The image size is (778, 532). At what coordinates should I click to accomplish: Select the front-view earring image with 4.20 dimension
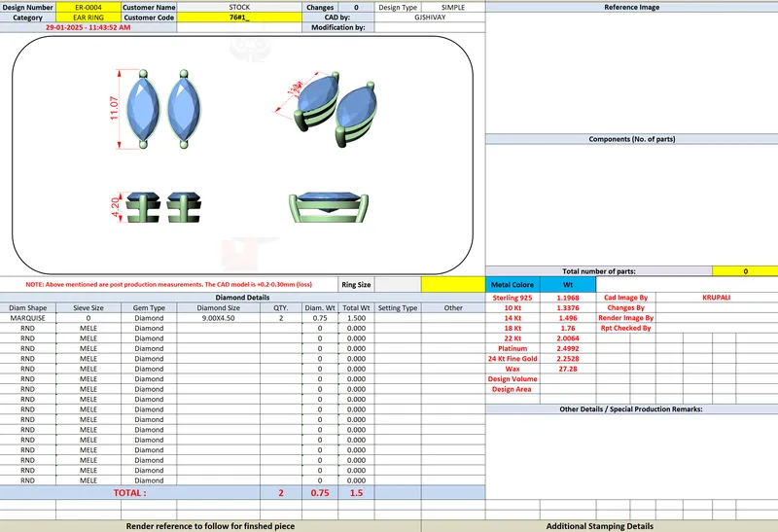[156, 207]
